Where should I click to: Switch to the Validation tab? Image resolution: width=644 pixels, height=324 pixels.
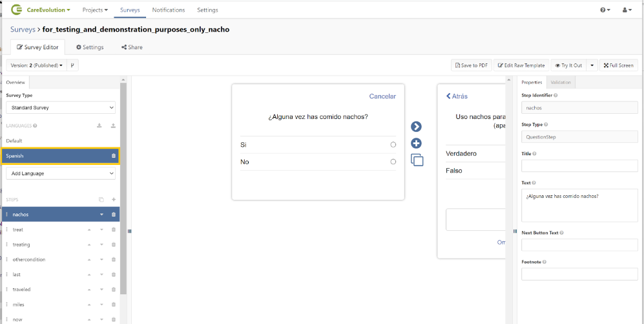pyautogui.click(x=560, y=82)
